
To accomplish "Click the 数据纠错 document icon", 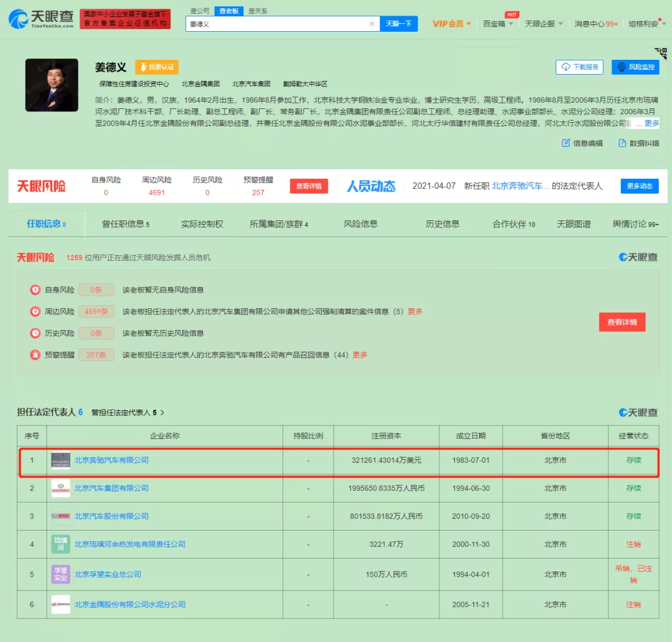I will tap(622, 143).
